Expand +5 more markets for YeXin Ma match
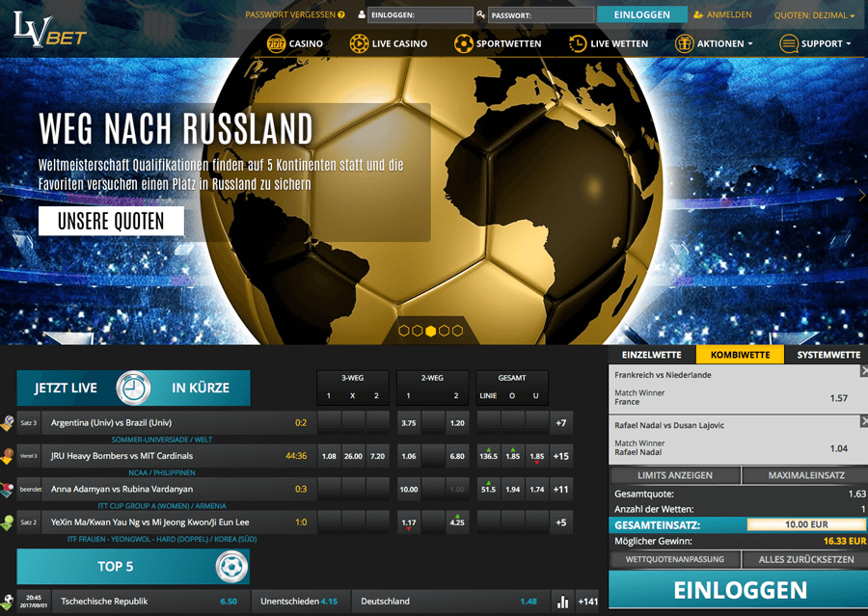 click(x=560, y=522)
